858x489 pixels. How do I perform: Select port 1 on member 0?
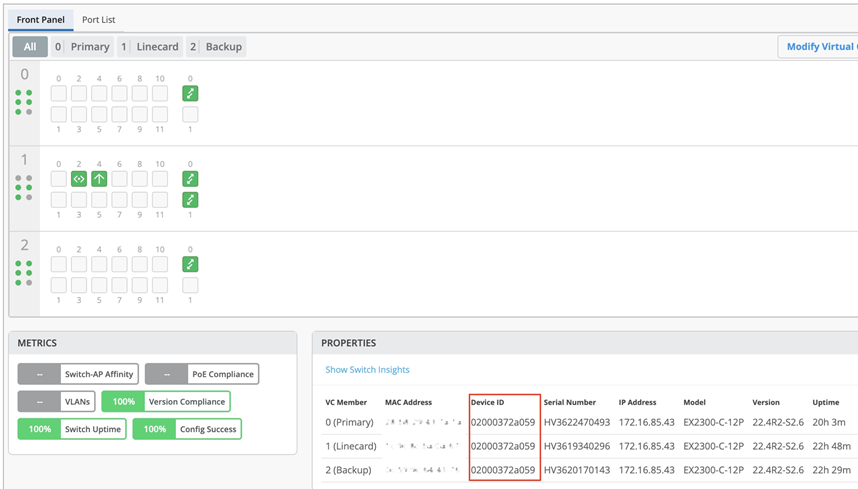click(x=59, y=114)
